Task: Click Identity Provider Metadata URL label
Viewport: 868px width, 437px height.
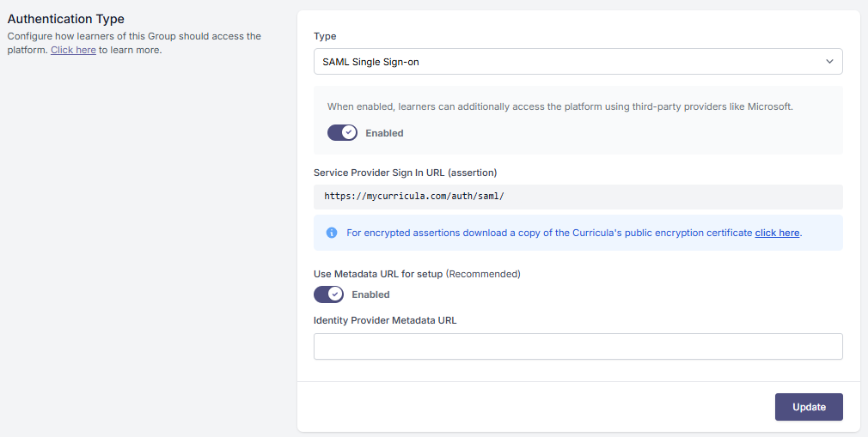Action: pos(385,320)
